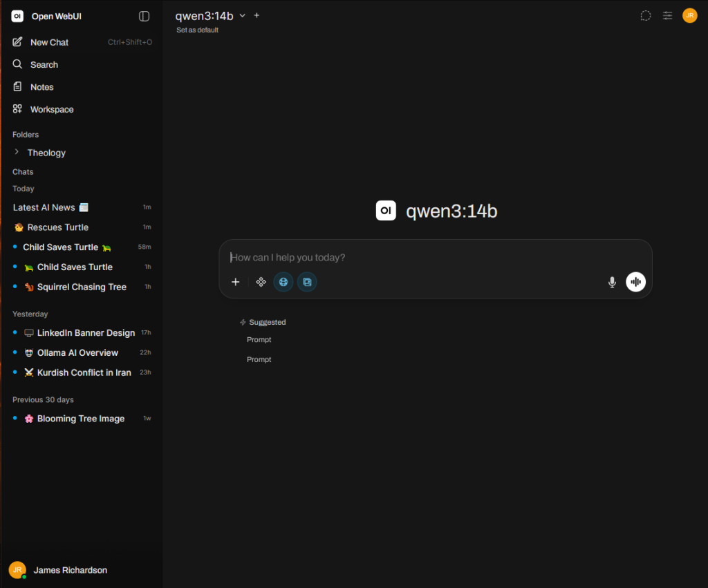
Task: Open the Notes section
Action: click(82, 87)
